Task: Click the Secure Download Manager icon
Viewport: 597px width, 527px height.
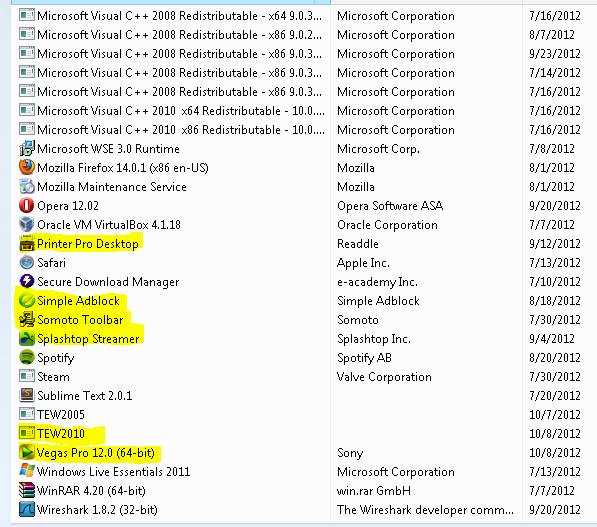Action: pyautogui.click(x=27, y=281)
